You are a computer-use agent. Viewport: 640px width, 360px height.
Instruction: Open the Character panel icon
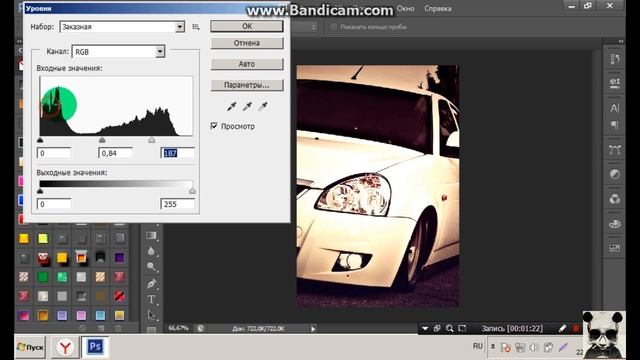(615, 108)
